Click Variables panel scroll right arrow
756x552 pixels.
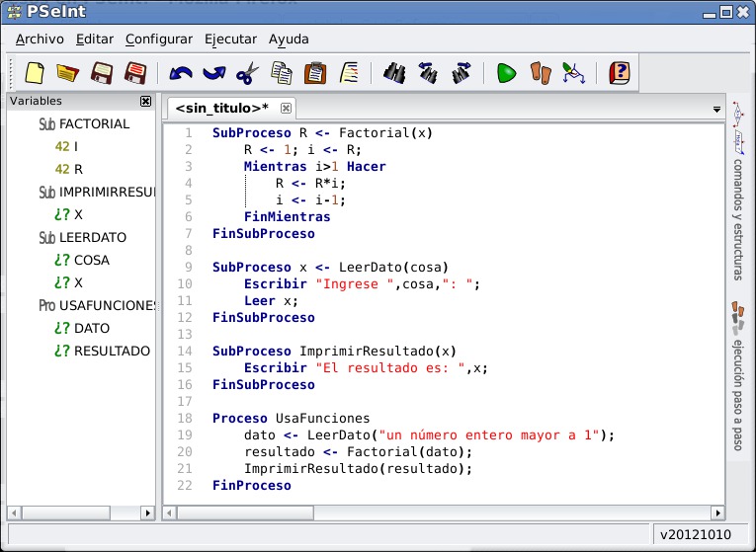147,513
